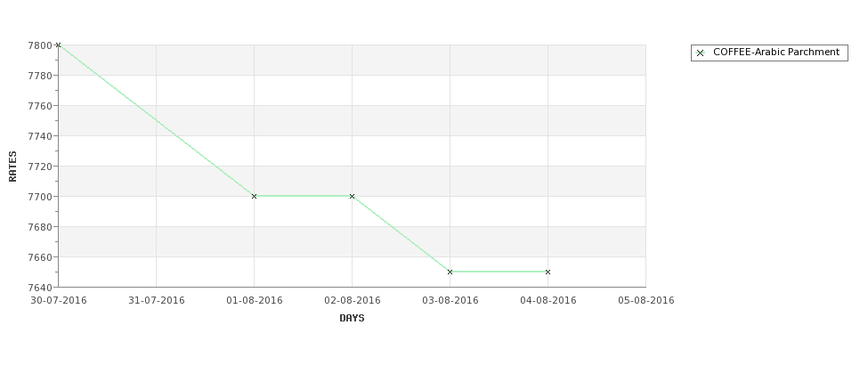The height and width of the screenshot is (382, 868).
Task: Click the data point marker on 01-08-2016
Action: coord(254,196)
